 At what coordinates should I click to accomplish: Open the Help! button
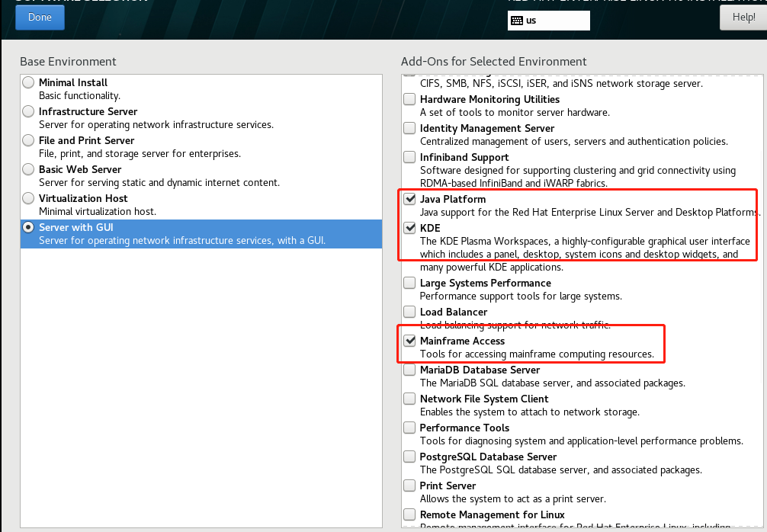(x=743, y=17)
